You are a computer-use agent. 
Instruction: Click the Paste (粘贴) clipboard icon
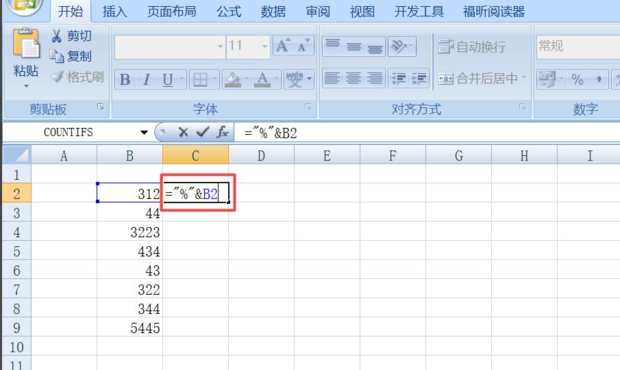pyautogui.click(x=26, y=44)
